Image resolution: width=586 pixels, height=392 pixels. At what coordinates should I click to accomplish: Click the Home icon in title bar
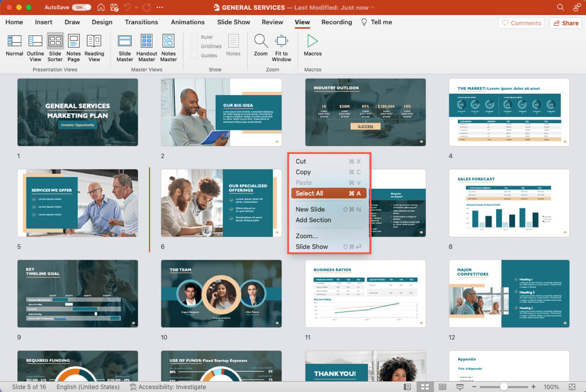point(101,7)
